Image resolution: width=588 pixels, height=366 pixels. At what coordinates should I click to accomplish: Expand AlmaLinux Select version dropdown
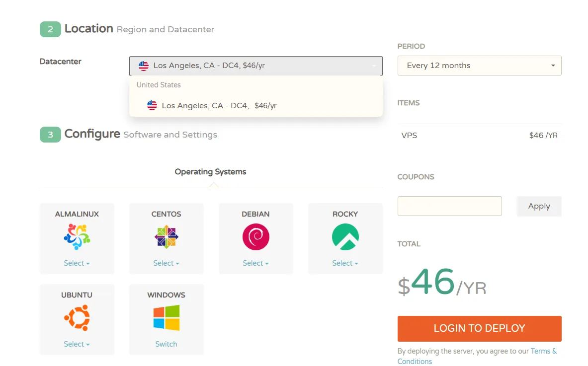coord(77,263)
